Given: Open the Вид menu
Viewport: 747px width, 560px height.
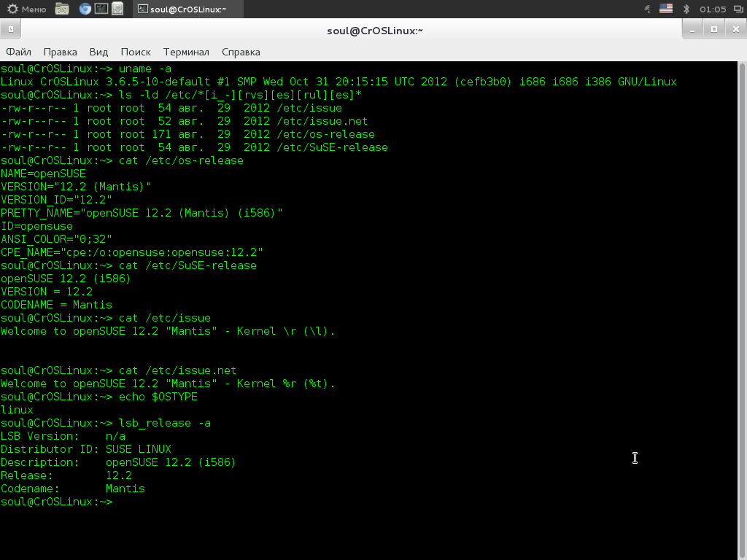Looking at the screenshot, I should tap(98, 52).
